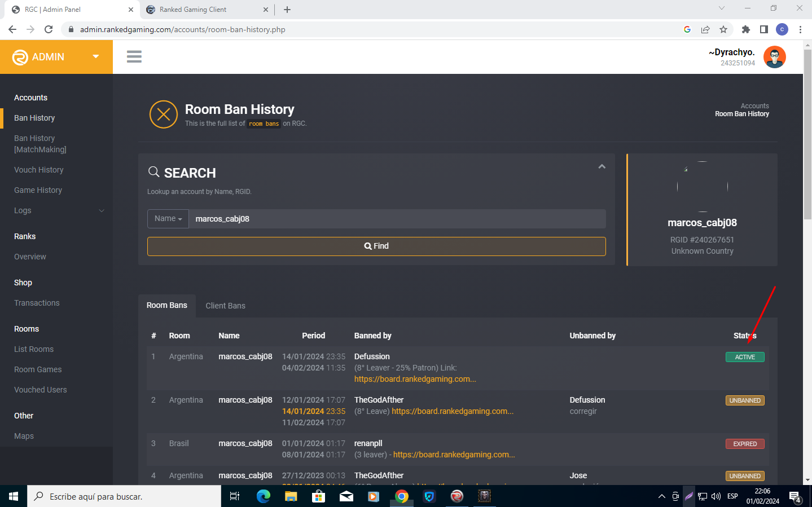This screenshot has height=507, width=812.
Task: Open the Name search-type dropdown
Action: (168, 219)
